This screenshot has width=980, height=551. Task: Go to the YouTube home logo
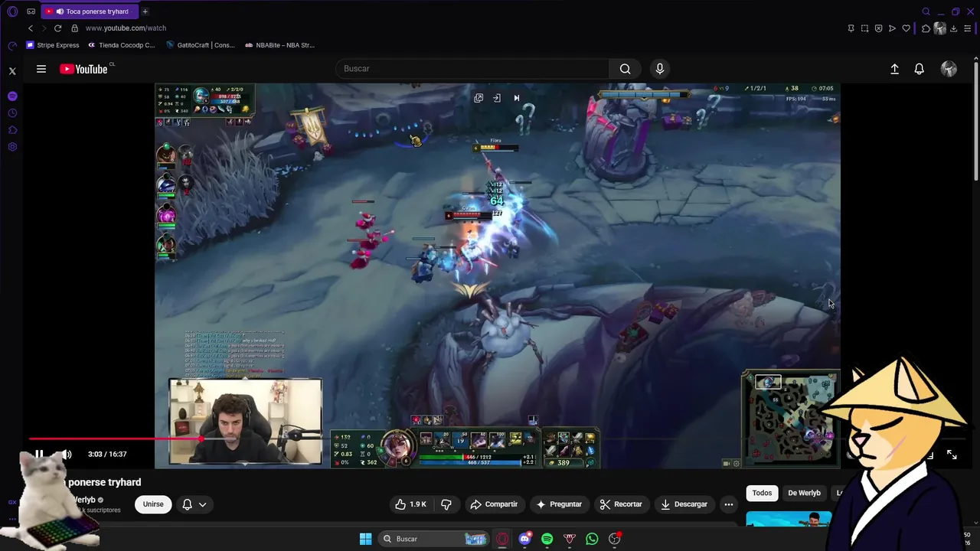(x=84, y=69)
